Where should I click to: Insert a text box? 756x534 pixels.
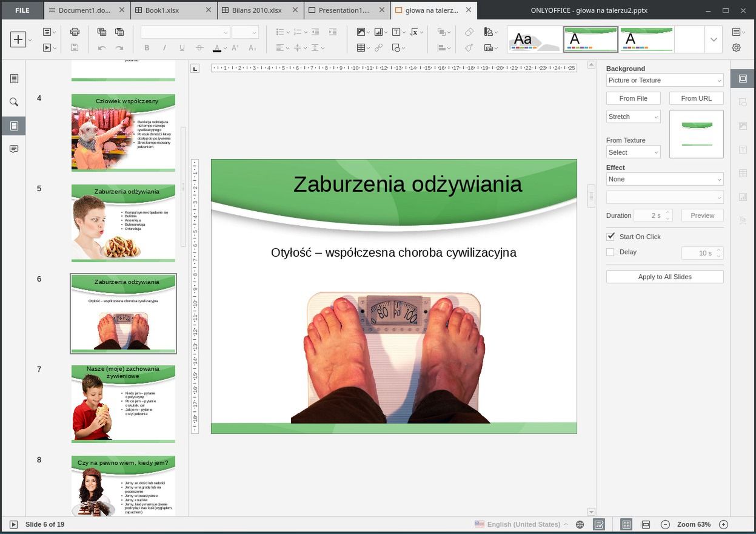point(396,32)
